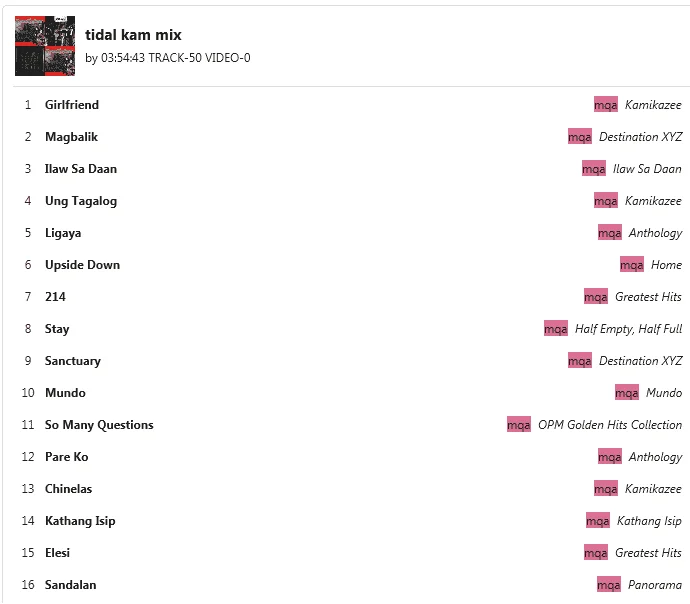Image resolution: width=690 pixels, height=604 pixels.
Task: Open the album Half Empty, Half Full
Action: (628, 329)
